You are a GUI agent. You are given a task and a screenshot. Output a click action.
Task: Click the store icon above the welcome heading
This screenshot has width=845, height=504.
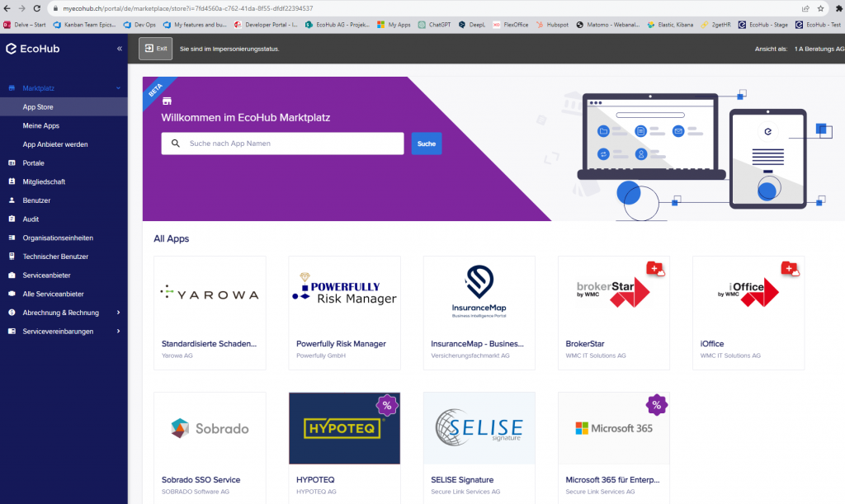click(167, 101)
